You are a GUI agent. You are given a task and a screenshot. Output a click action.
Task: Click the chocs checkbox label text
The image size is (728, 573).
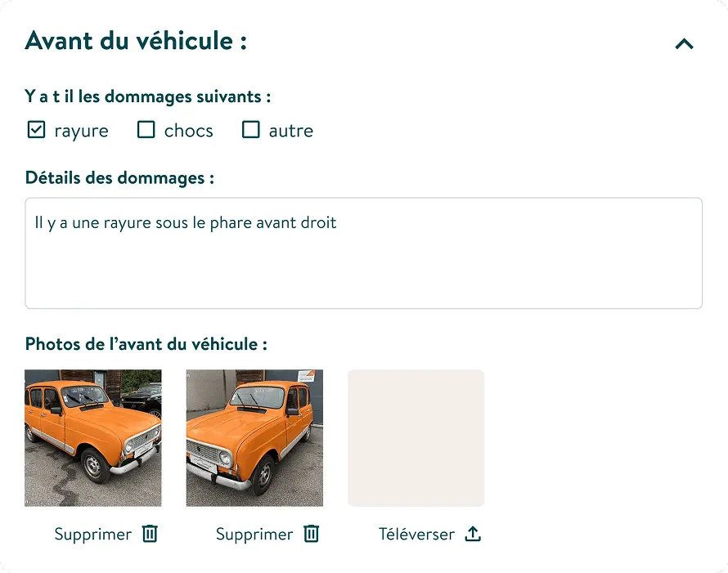pyautogui.click(x=186, y=130)
